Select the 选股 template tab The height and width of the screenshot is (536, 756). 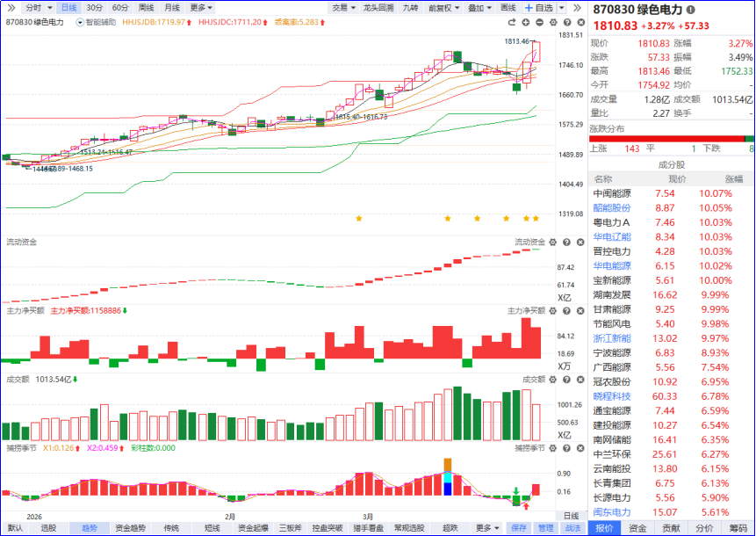[48, 528]
